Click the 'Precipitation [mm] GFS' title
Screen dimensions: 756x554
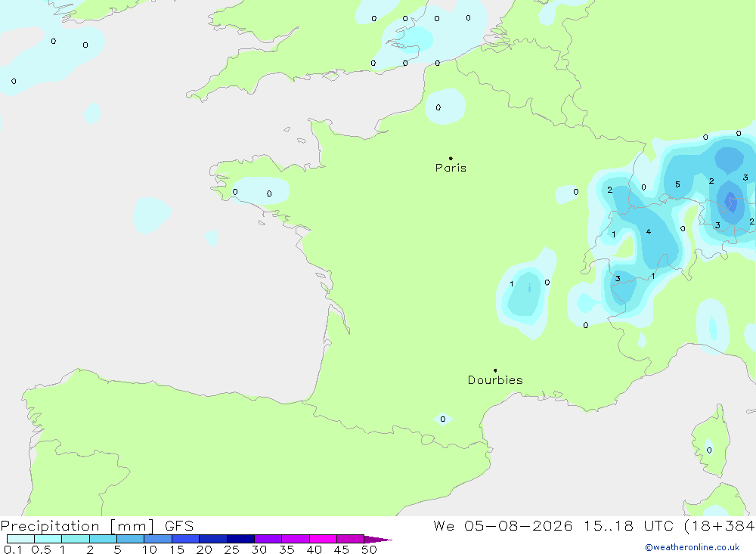pos(97,525)
